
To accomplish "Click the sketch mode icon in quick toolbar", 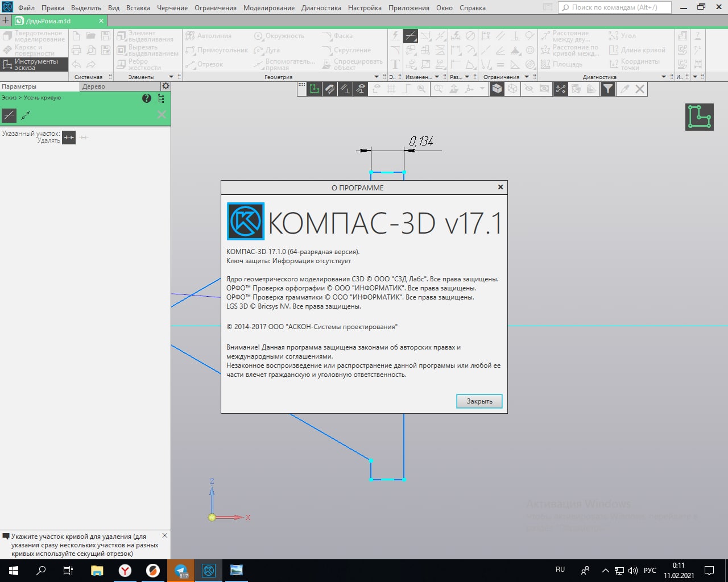I will pos(315,89).
